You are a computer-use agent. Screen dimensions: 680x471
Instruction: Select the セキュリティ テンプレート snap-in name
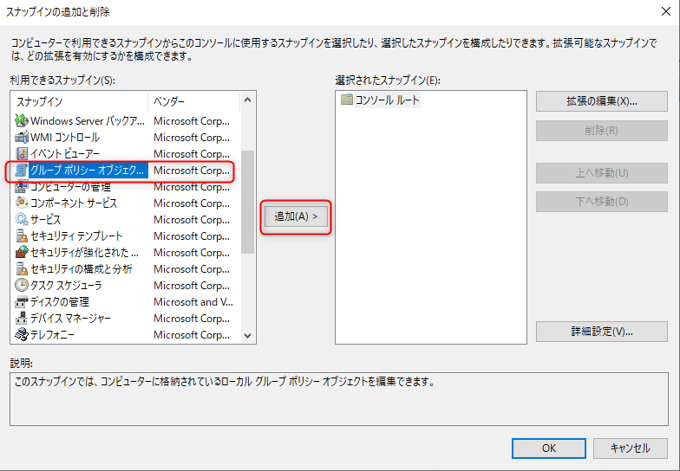click(x=76, y=236)
